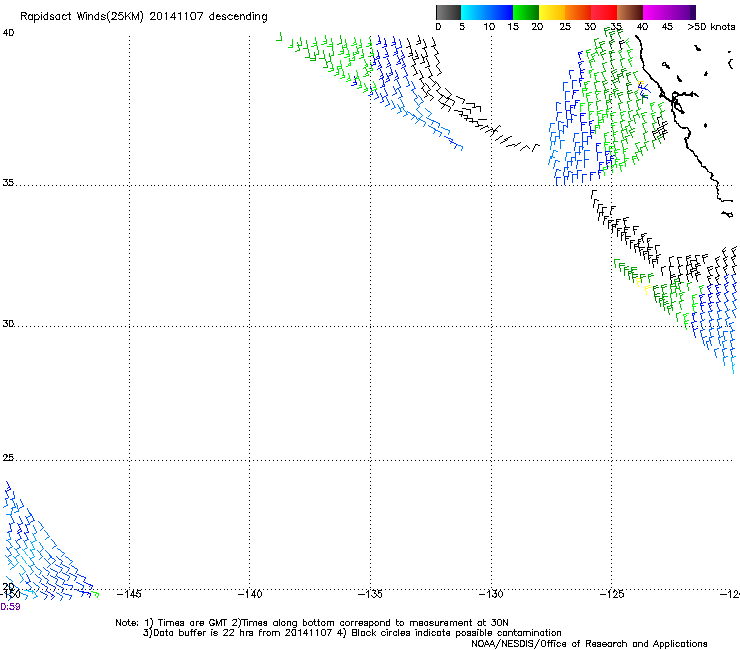Click the -145 longitude axis label
The height and width of the screenshot is (650, 740).
tap(129, 594)
